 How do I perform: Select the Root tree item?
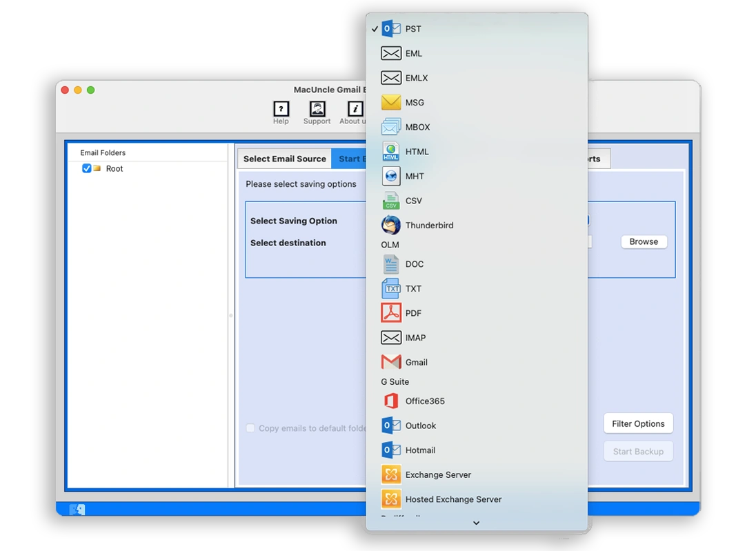pos(115,168)
